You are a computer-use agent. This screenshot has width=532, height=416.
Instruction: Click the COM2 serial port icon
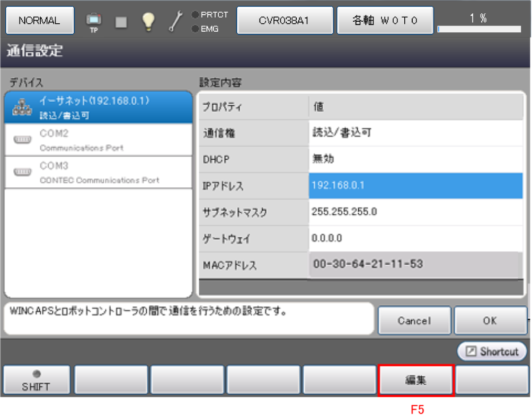22,140
